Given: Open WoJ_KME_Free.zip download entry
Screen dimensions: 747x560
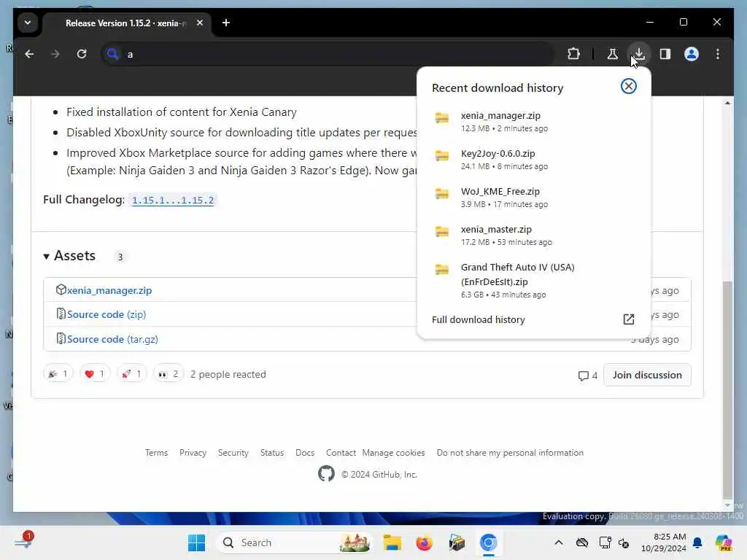Looking at the screenshot, I should coord(533,197).
